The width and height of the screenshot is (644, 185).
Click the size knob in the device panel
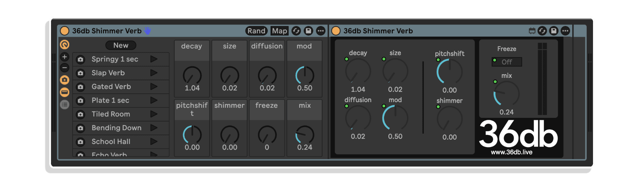pos(395,71)
